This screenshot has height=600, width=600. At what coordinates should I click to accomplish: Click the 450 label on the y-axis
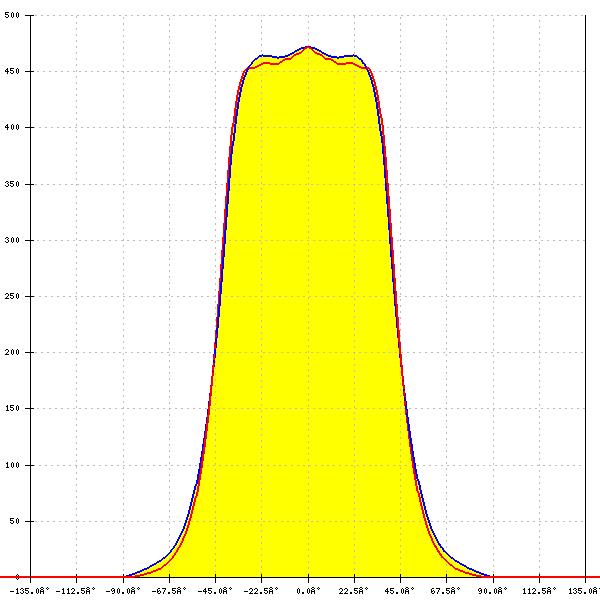click(12, 72)
